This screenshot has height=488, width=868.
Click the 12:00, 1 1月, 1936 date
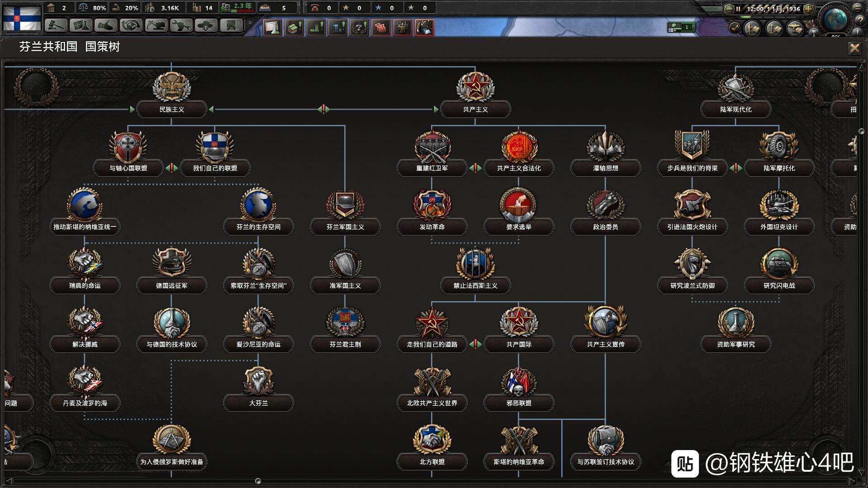point(773,9)
